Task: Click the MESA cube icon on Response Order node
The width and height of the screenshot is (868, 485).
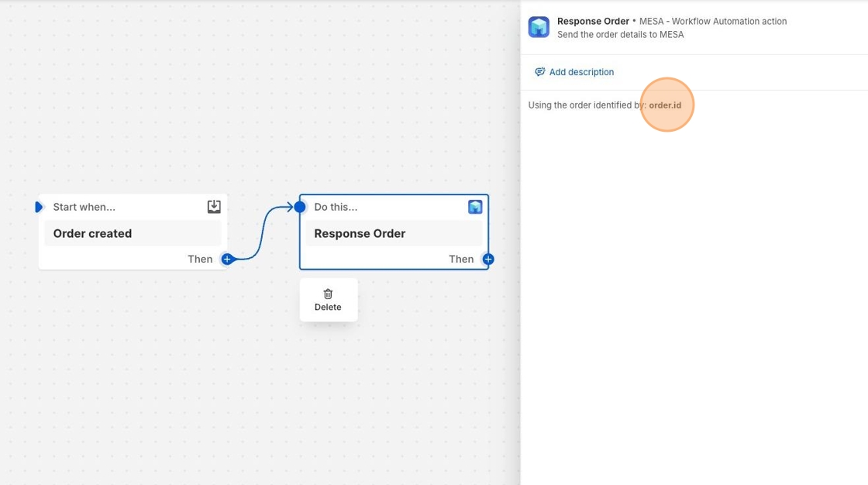Action: coord(475,207)
